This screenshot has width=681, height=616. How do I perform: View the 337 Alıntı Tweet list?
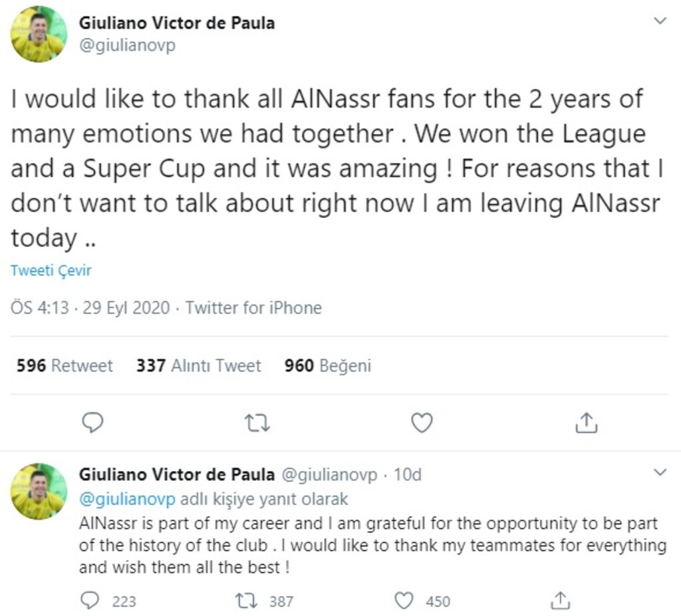tap(198, 365)
